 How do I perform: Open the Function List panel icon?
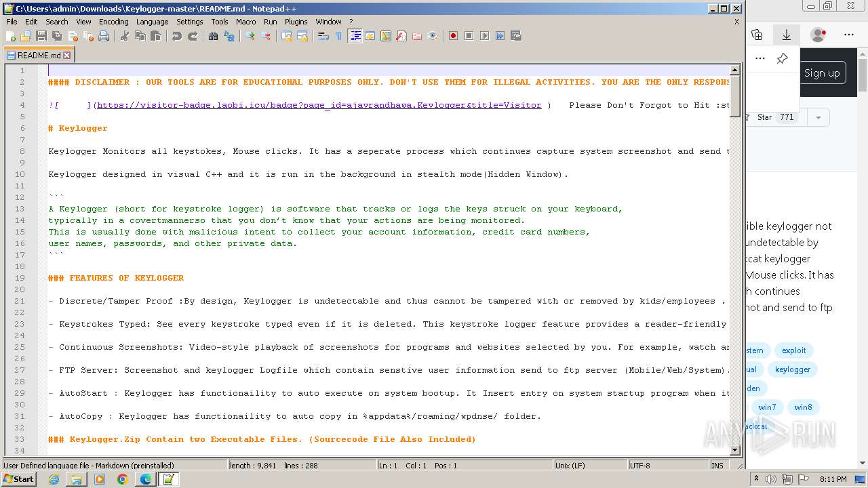401,36
